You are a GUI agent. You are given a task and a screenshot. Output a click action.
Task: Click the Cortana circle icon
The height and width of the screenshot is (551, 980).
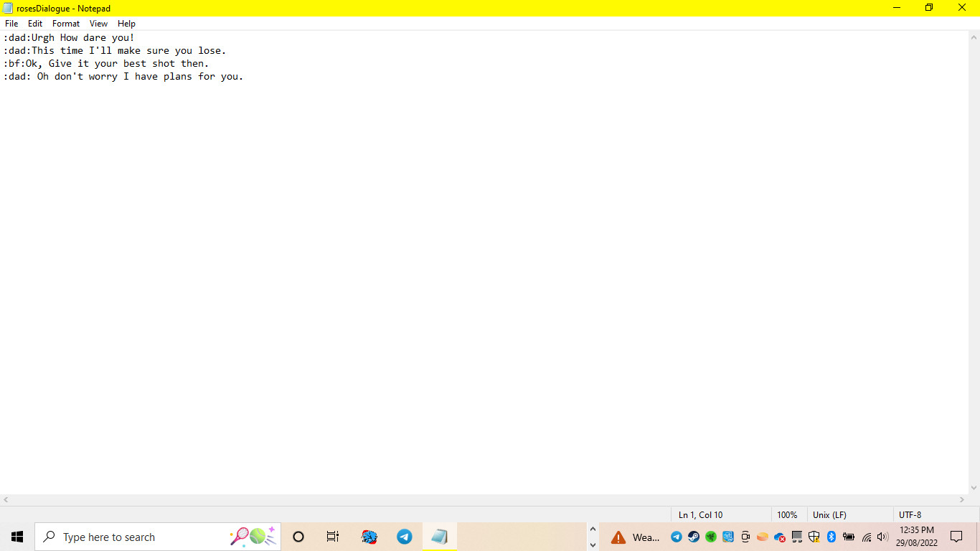point(298,537)
